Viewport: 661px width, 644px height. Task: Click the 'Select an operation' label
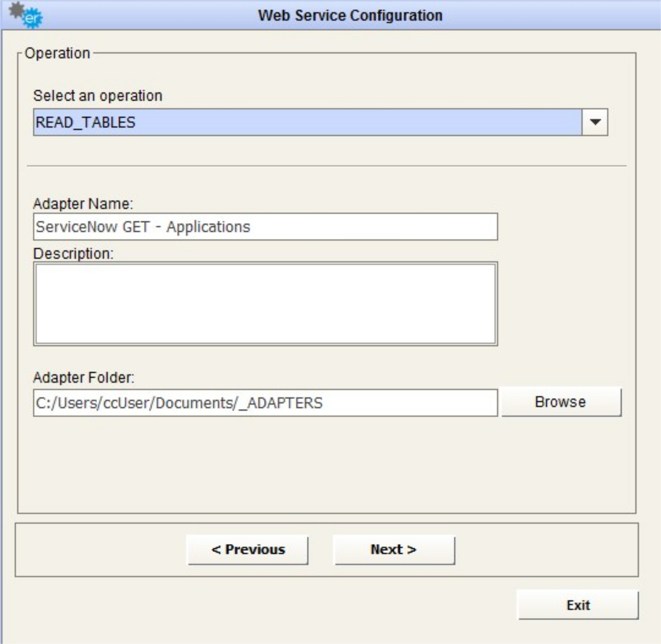pos(98,96)
